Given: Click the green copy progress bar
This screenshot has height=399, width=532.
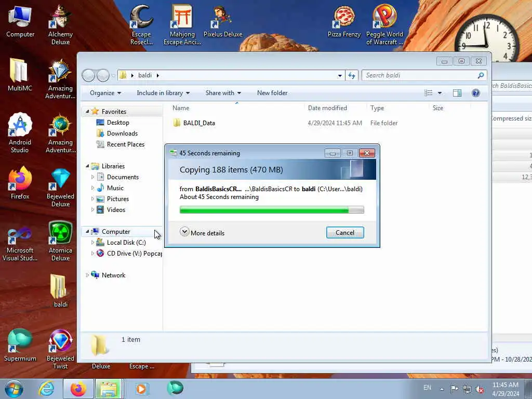Looking at the screenshot, I should [x=272, y=210].
